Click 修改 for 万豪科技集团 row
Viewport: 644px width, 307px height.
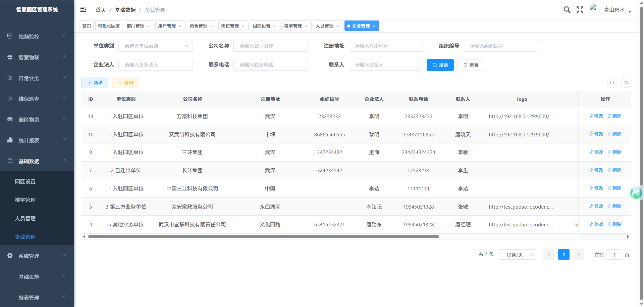[596, 116]
